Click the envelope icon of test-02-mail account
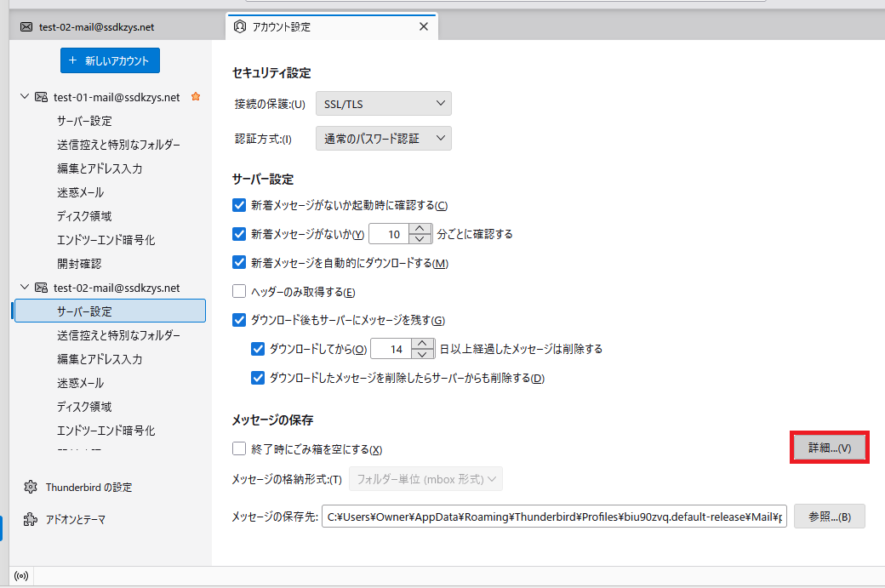The width and height of the screenshot is (885, 588). click(x=41, y=288)
